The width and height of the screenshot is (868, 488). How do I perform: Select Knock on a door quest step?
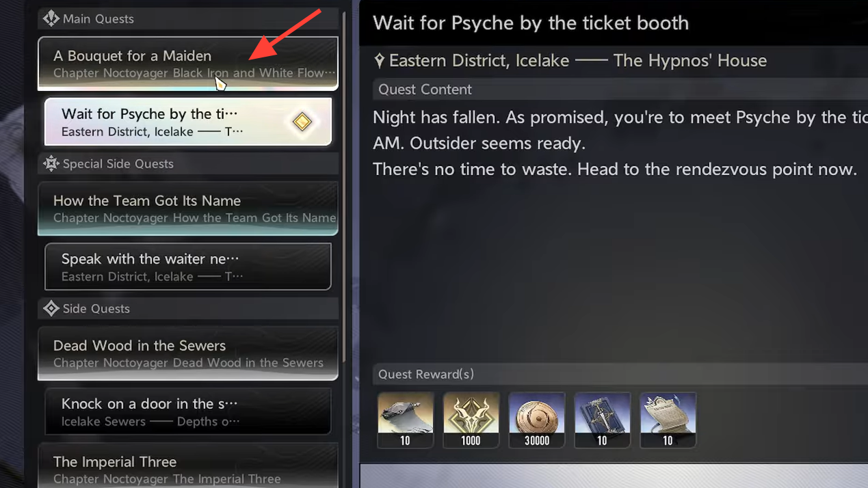(188, 411)
